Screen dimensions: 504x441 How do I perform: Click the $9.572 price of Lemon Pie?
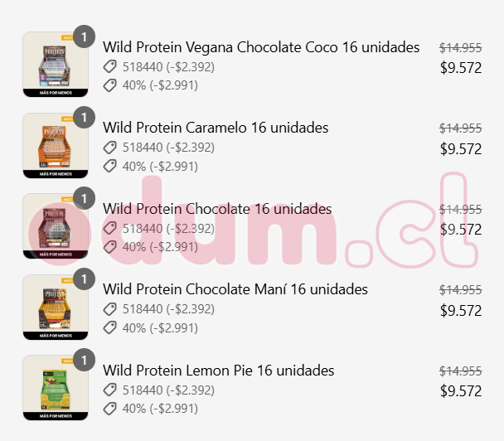[461, 391]
